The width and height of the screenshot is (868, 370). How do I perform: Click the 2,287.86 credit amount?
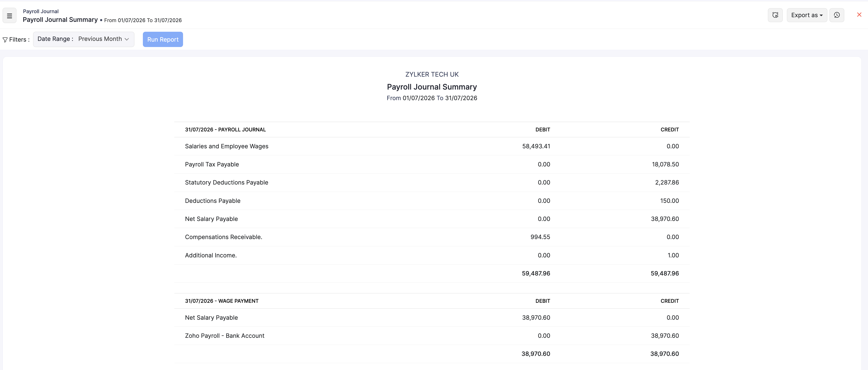(667, 183)
